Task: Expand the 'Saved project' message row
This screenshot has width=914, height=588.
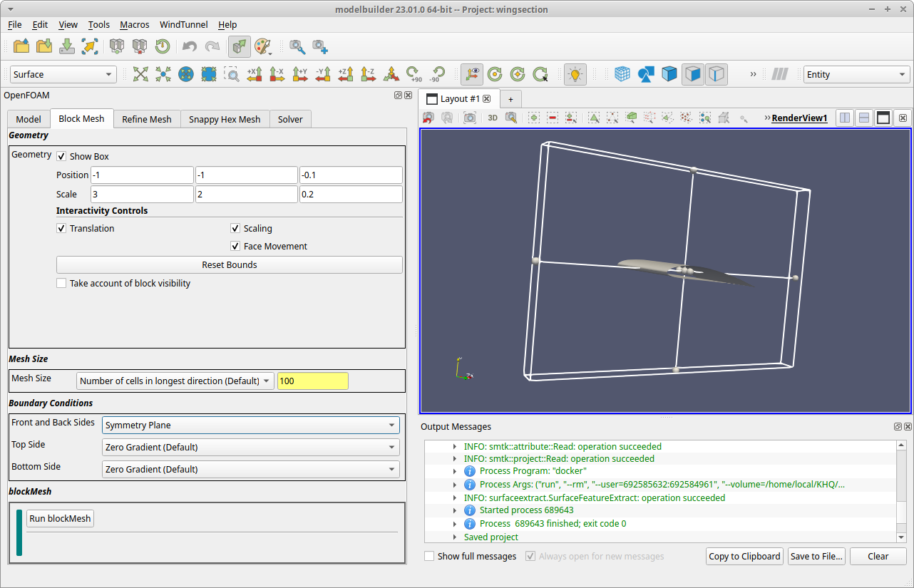Action: (456, 537)
